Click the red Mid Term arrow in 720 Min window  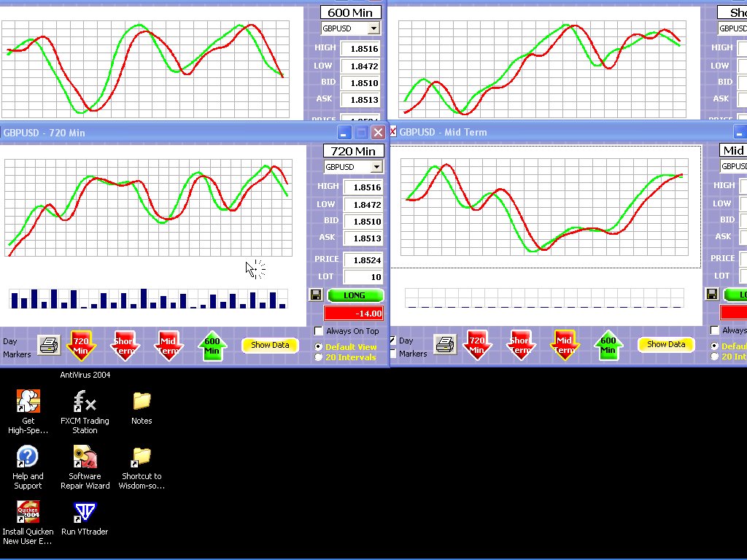tap(168, 345)
